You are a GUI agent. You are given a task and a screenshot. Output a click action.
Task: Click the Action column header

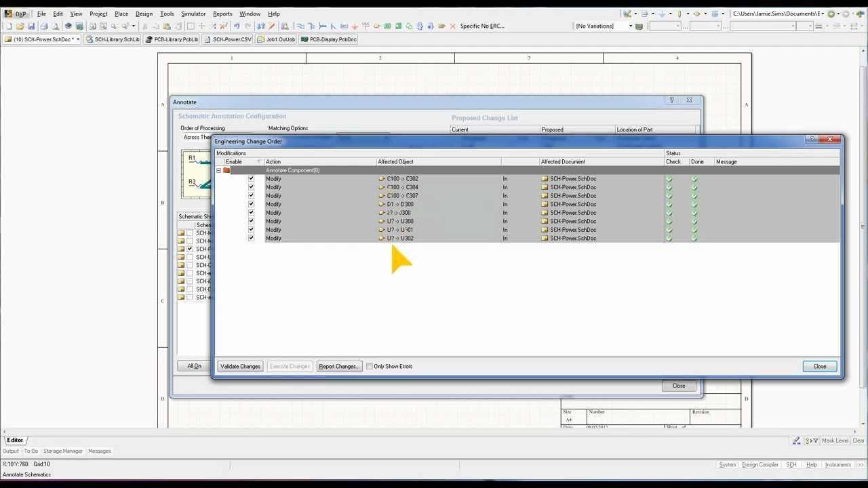(320, 162)
